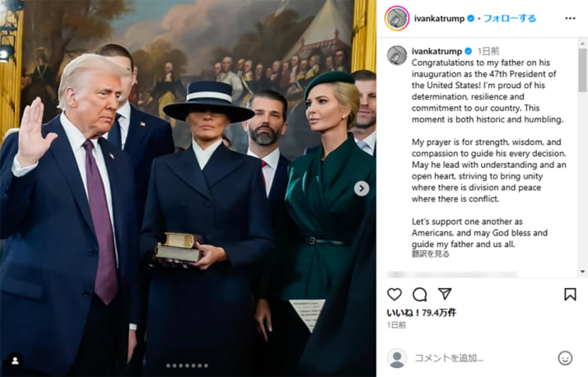The width and height of the screenshot is (588, 377).
Task: Click the scrollbar down arrow
Action: click(x=582, y=272)
